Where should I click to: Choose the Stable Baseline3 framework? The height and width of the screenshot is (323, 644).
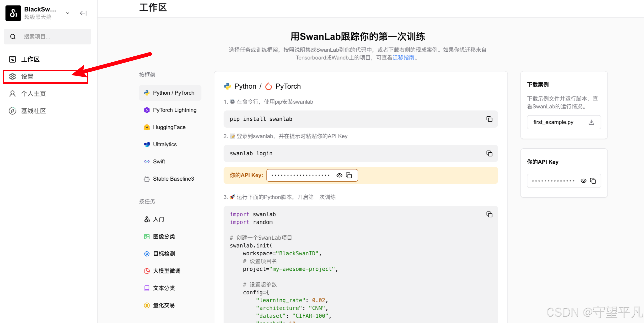click(x=173, y=178)
